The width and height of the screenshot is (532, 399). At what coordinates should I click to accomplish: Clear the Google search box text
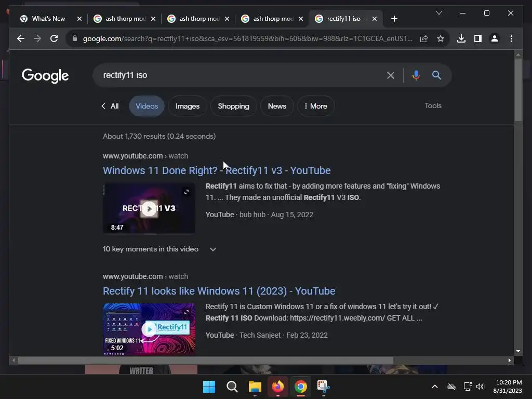391,75
